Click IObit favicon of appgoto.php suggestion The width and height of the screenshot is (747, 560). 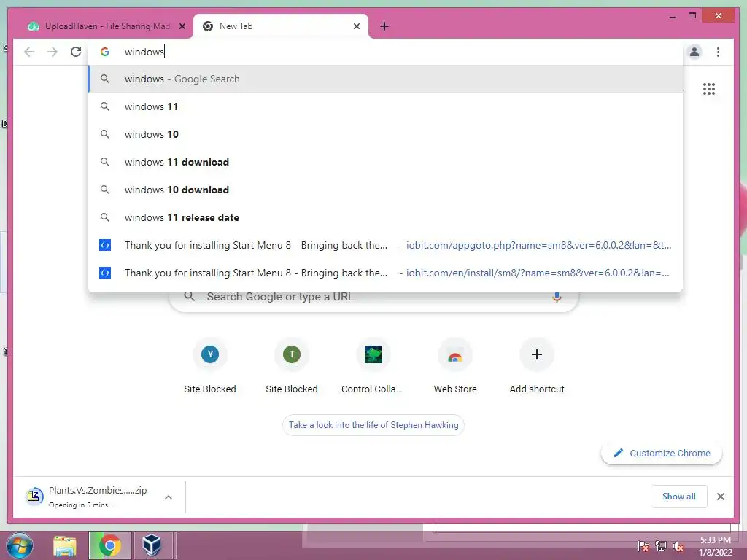click(105, 245)
